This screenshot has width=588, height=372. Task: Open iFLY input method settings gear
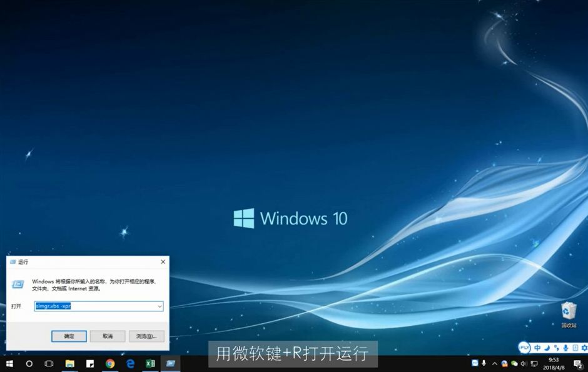click(x=584, y=348)
